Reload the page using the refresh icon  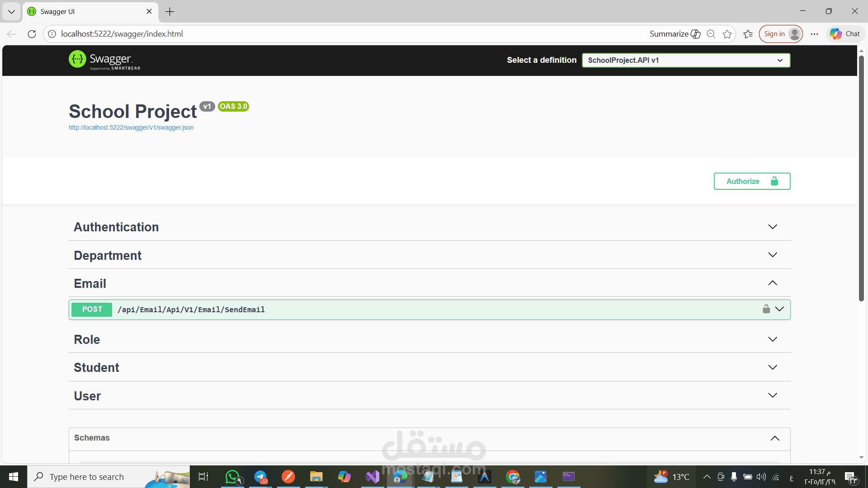(x=32, y=34)
